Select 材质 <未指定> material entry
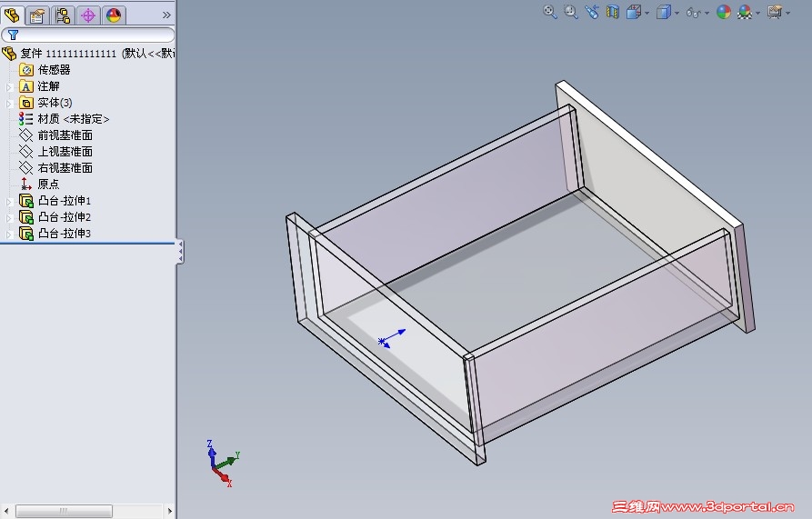The width and height of the screenshot is (812, 519). coord(74,119)
